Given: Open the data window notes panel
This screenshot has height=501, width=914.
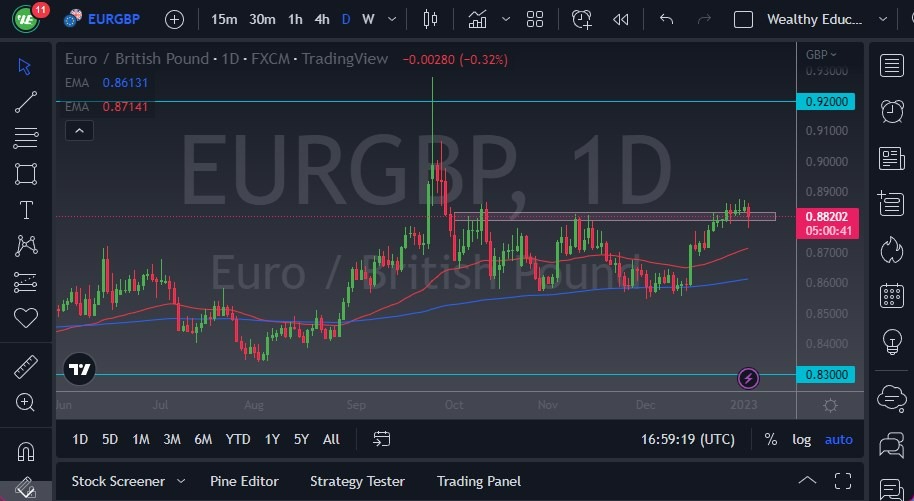Looking at the screenshot, I should pos(892,204).
